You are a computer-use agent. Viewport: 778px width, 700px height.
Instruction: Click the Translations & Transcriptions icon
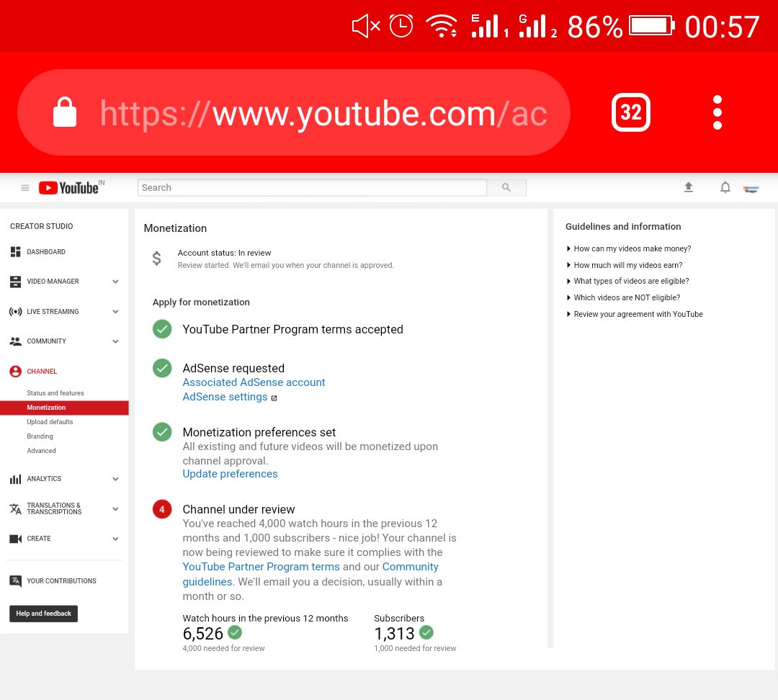15,508
